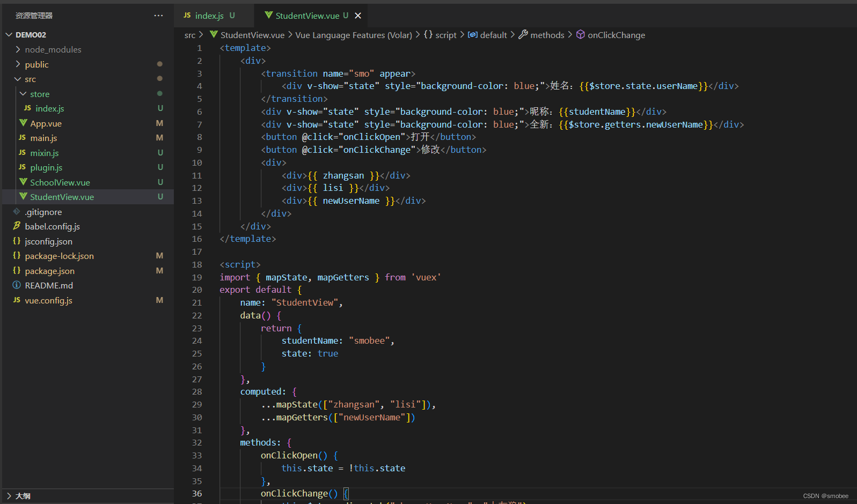Click the M git status of App.vue

pos(159,123)
